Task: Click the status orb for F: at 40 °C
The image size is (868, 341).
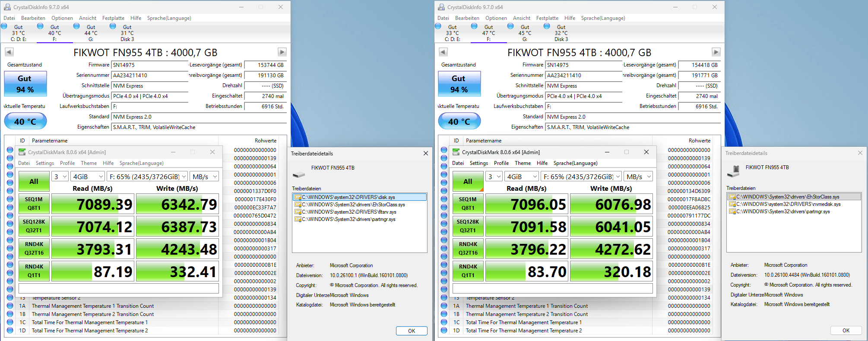Action: click(x=41, y=26)
